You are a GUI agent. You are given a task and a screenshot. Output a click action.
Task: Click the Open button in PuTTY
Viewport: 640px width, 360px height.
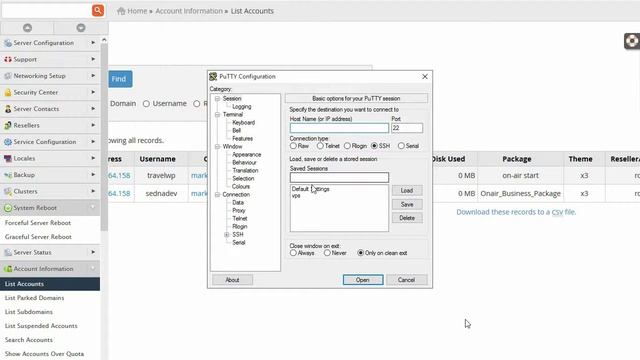tap(363, 280)
